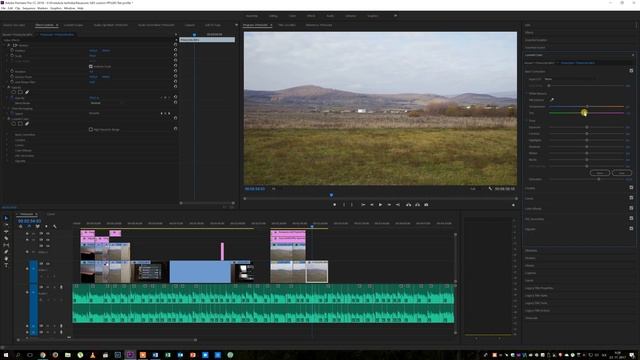Open the source panel tabs overflow menu
This screenshot has height=360, width=640.
tap(236, 25)
